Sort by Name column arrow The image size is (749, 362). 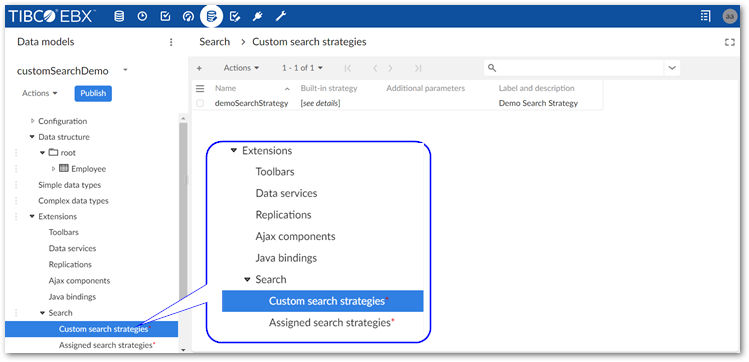point(287,89)
